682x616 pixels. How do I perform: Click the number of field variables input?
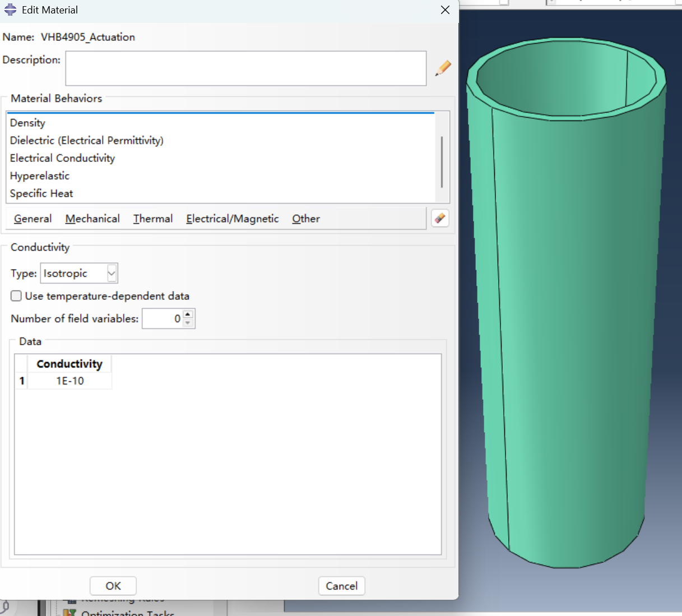point(163,318)
